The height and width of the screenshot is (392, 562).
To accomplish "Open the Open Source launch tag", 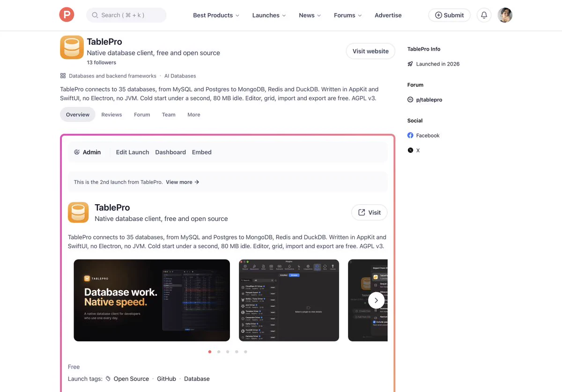I will (x=131, y=379).
